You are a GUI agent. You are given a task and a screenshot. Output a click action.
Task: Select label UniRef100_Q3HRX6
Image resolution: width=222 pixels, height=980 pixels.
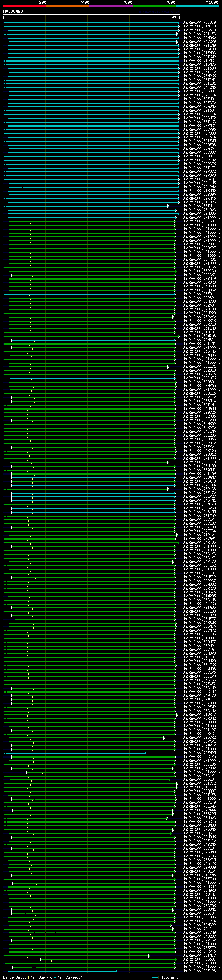[199, 76]
